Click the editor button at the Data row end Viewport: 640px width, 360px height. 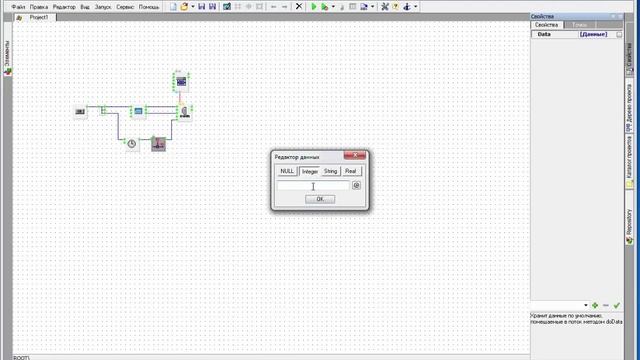tap(619, 35)
